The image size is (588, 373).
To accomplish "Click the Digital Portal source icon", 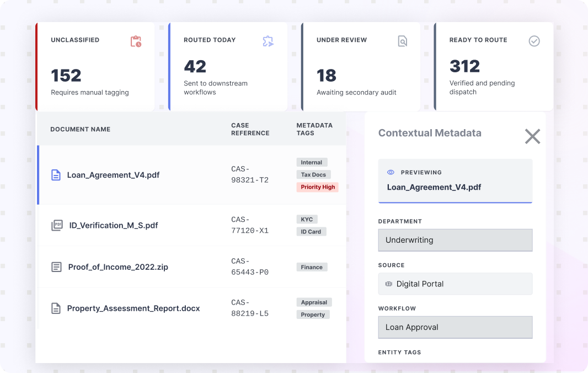I will 389,284.
